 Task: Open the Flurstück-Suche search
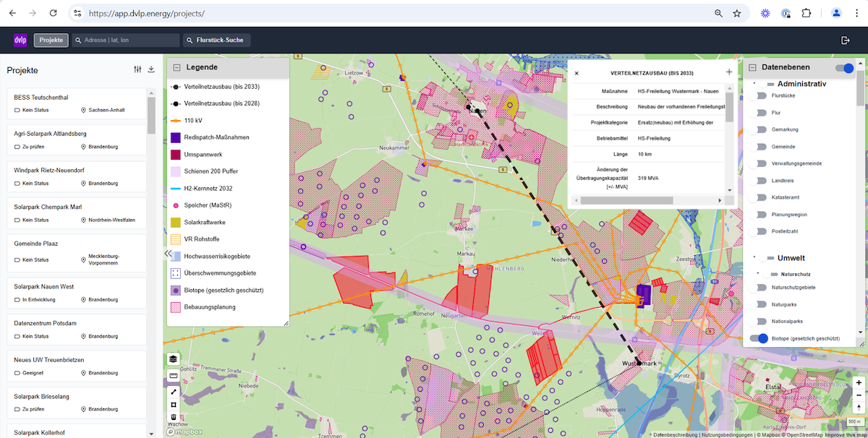click(216, 40)
